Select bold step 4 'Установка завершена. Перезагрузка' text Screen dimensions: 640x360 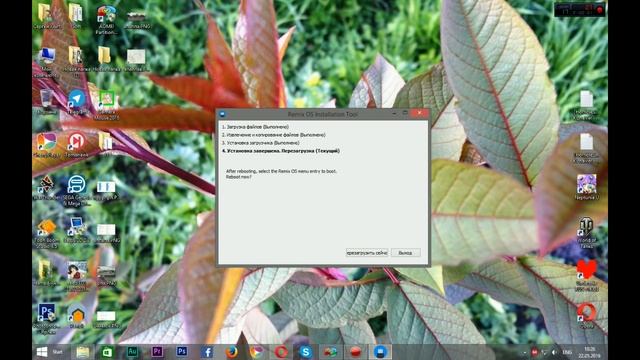[x=280, y=151]
